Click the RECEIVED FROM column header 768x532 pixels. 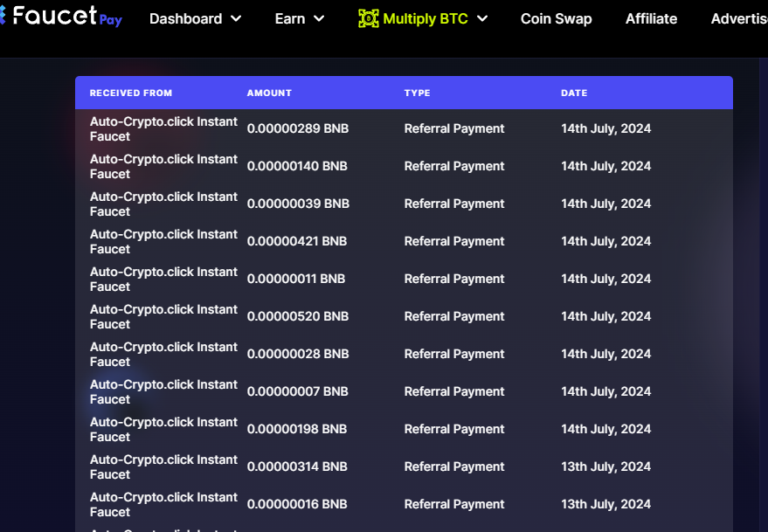pyautogui.click(x=131, y=93)
